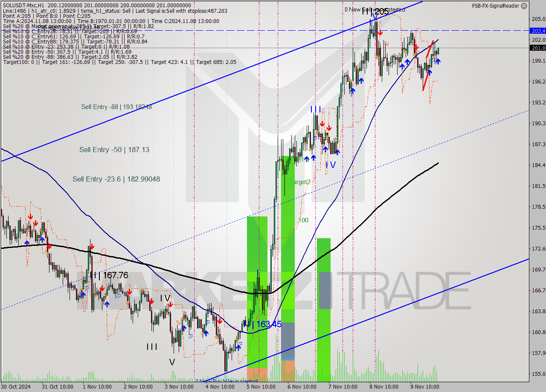Select the Time A:2024.11.08 13:00:00 line
Viewport: 546px width, 392px height.
click(111, 21)
